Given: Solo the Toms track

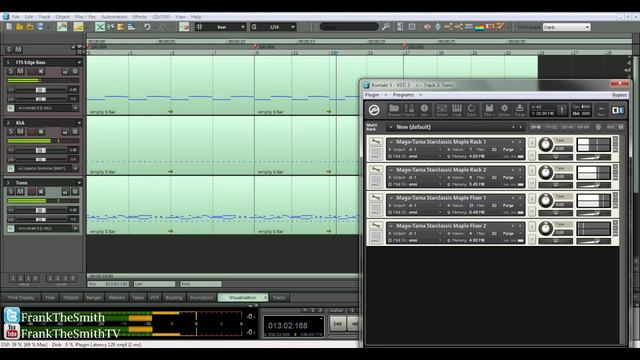Looking at the screenshot, I should (11, 191).
